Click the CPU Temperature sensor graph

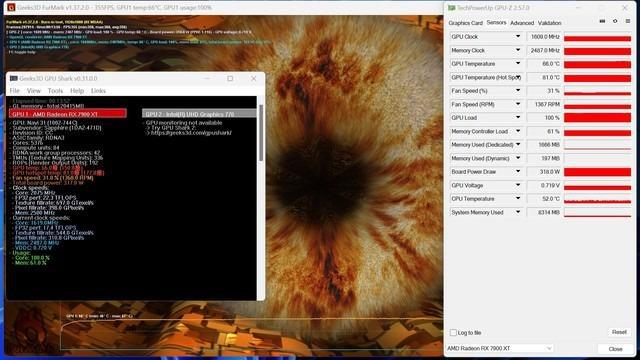(598, 199)
